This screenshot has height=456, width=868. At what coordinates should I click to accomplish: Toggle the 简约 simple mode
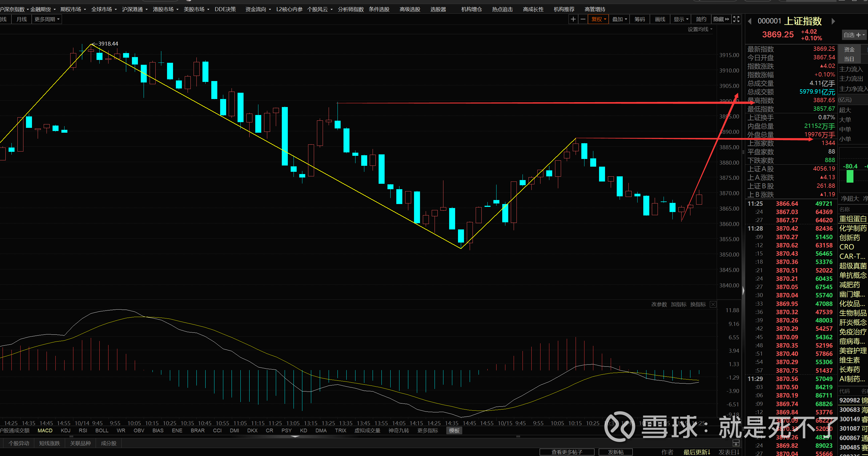701,19
